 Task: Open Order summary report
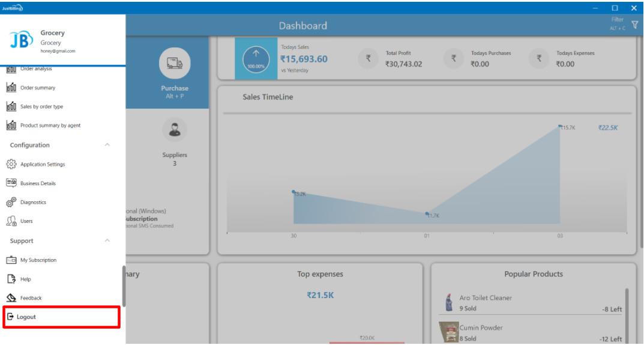(x=37, y=88)
